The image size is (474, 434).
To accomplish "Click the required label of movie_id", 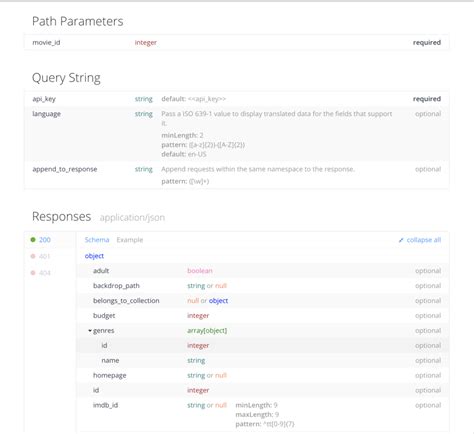I will pos(427,43).
